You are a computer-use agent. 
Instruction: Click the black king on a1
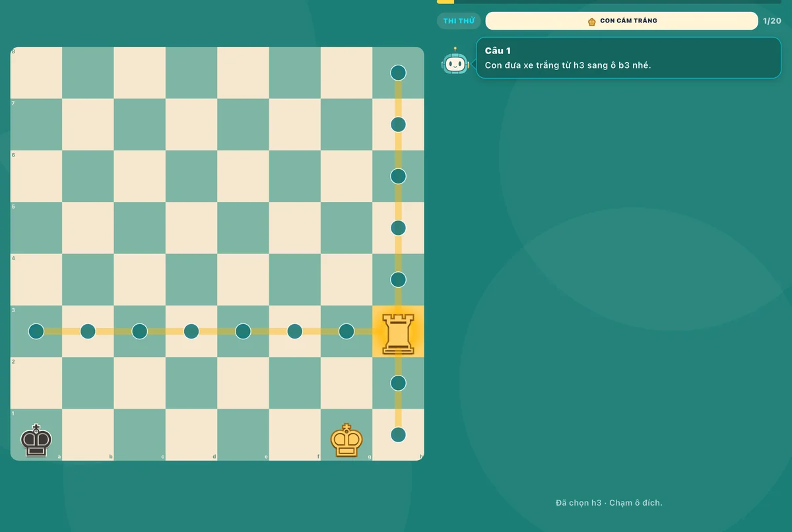pyautogui.click(x=36, y=440)
